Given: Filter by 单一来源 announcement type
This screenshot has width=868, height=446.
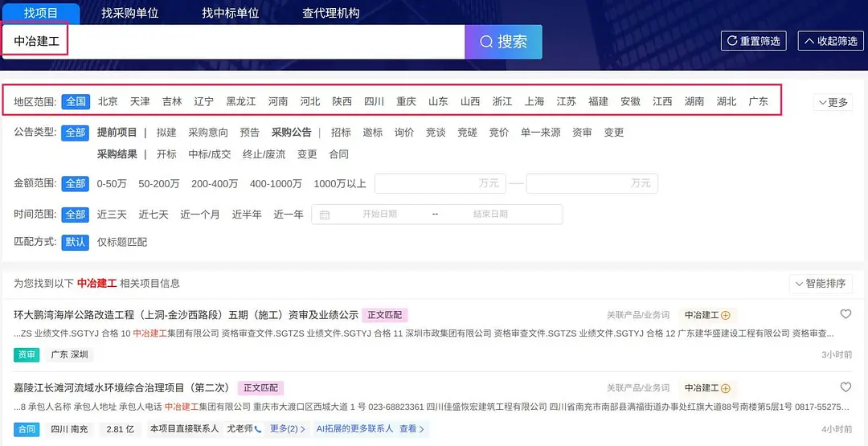Looking at the screenshot, I should 541,133.
